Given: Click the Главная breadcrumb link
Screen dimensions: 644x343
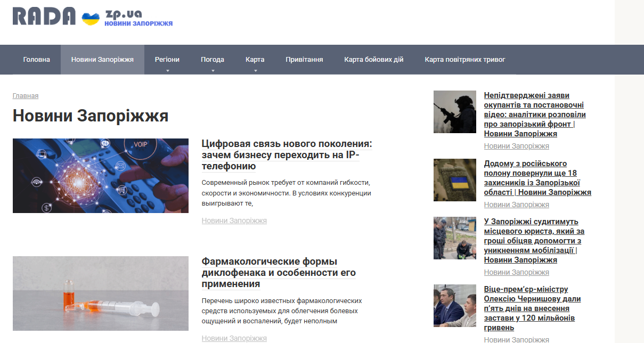Looking at the screenshot, I should pyautogui.click(x=26, y=96).
